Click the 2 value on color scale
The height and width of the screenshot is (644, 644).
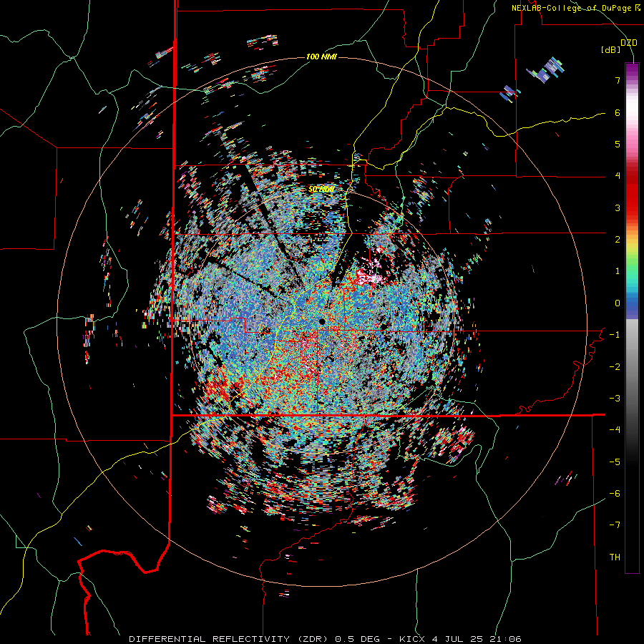coord(618,240)
